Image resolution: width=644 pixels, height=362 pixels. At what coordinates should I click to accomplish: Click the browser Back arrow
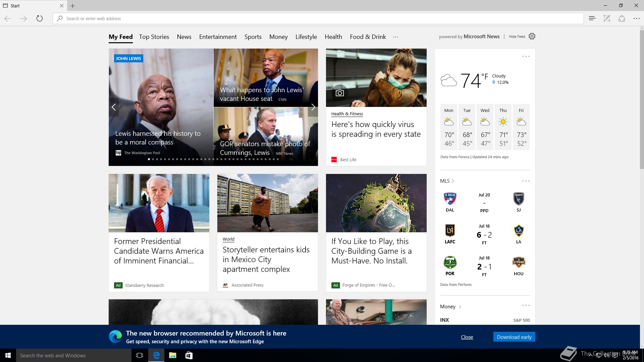click(x=8, y=18)
